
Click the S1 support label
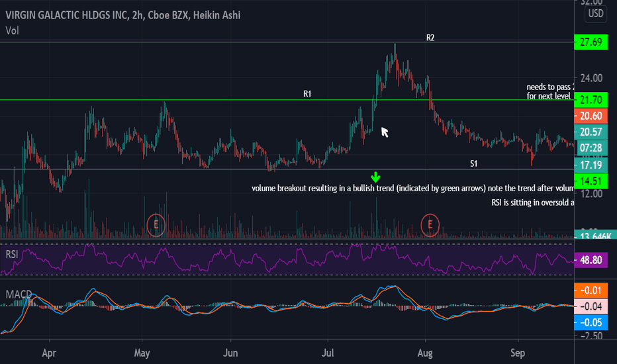point(474,163)
